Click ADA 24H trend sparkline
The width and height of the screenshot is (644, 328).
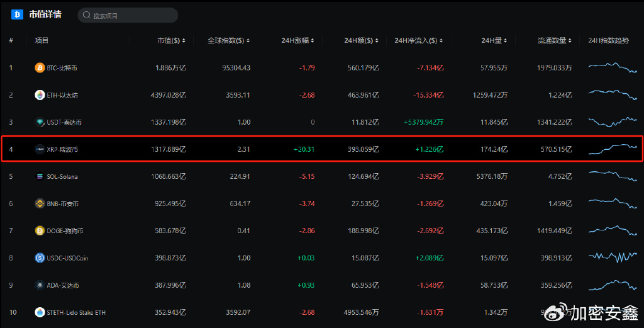(613, 285)
